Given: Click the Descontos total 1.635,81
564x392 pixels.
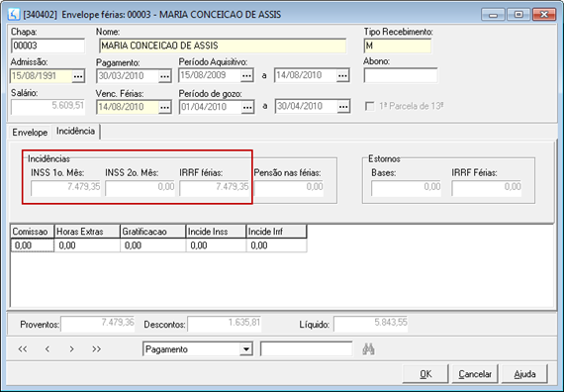Looking at the screenshot, I should point(224,324).
